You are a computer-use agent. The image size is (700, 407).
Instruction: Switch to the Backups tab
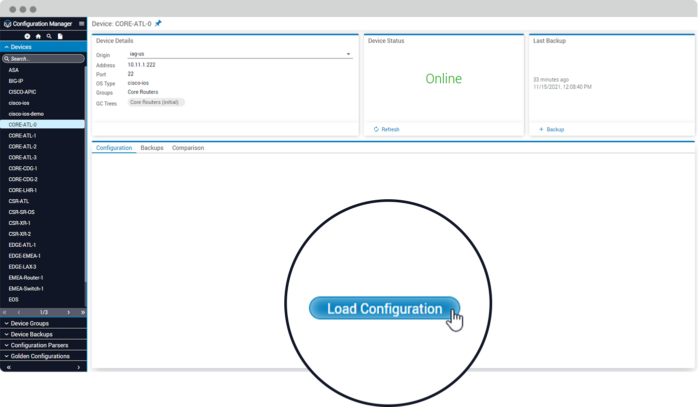click(x=152, y=148)
